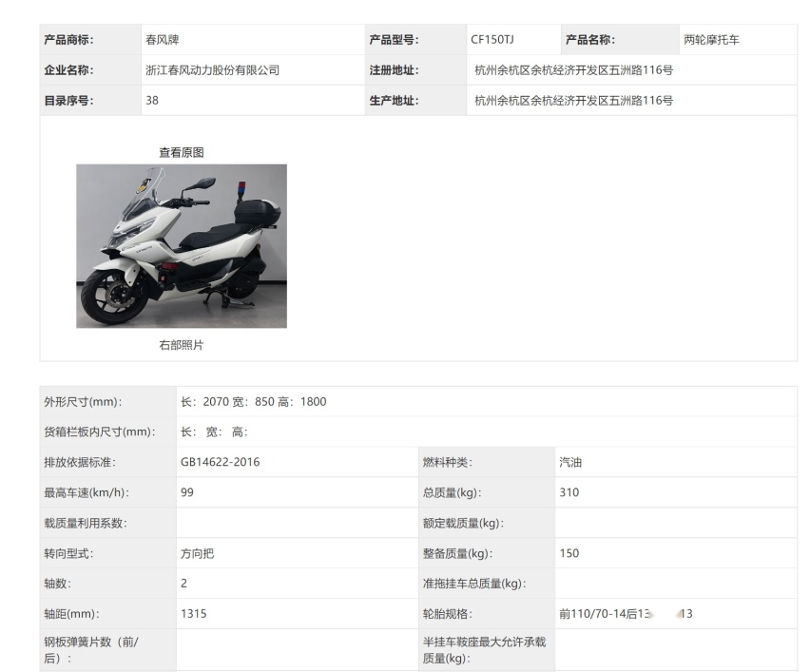Click the 目录序号 label
Image resolution: width=810 pixels, height=672 pixels.
tap(68, 101)
